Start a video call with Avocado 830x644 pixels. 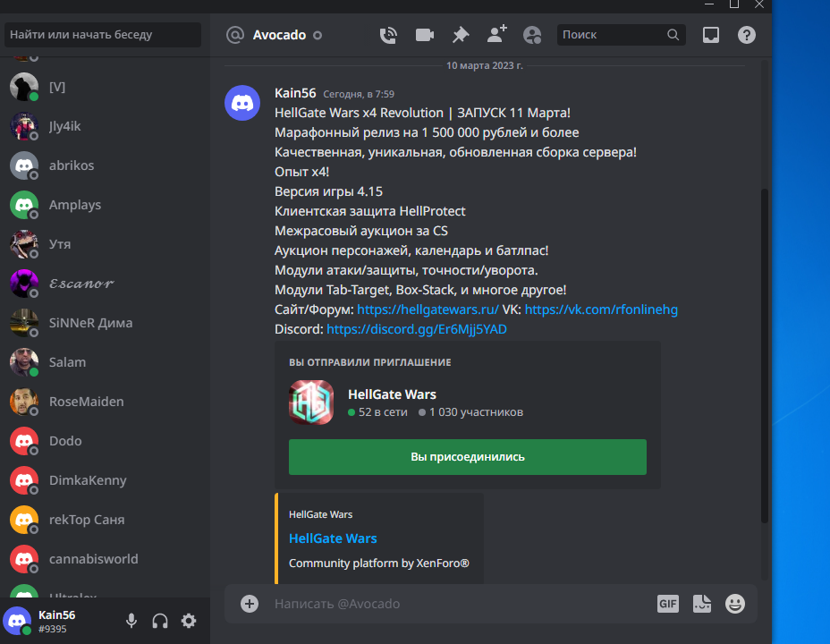[425, 35]
